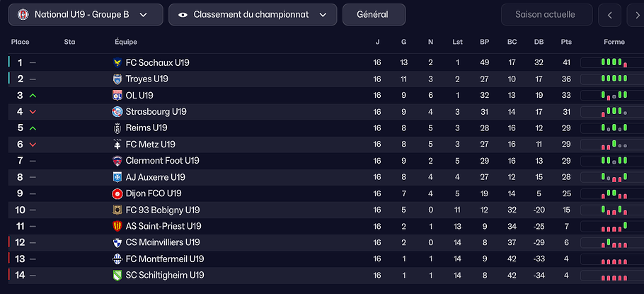Go to previous season with left arrow

[609, 14]
